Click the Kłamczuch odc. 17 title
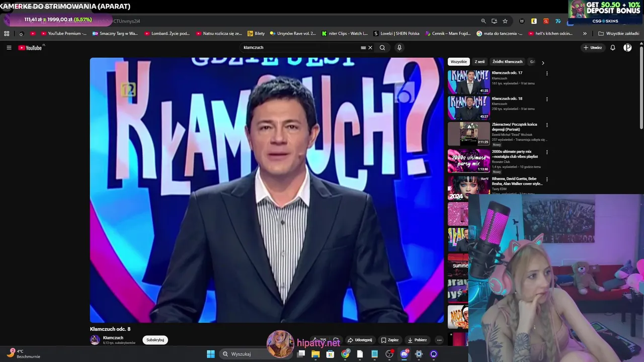644x362 pixels. click(x=507, y=73)
